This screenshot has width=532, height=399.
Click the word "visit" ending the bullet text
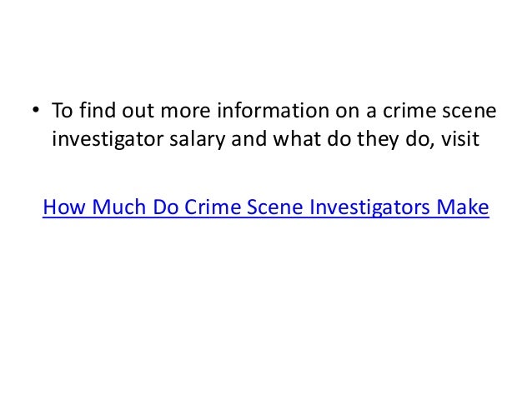[459, 138]
